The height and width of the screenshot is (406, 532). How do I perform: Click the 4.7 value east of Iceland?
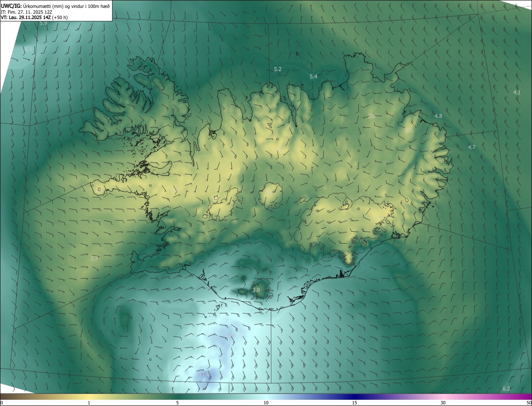click(471, 147)
